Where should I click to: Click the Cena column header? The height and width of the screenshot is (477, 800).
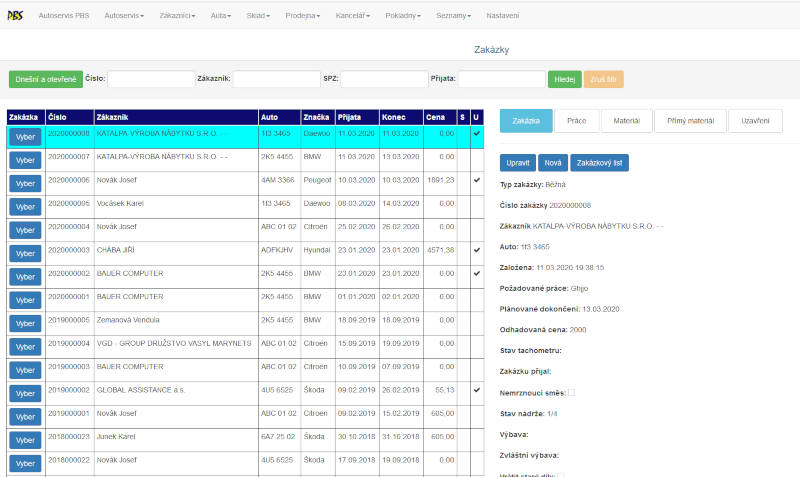440,117
